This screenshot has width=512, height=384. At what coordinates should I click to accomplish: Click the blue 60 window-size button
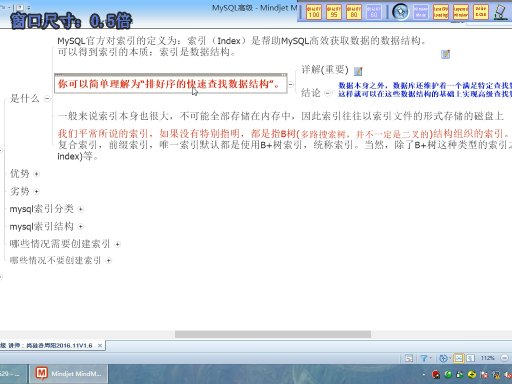tap(374, 12)
